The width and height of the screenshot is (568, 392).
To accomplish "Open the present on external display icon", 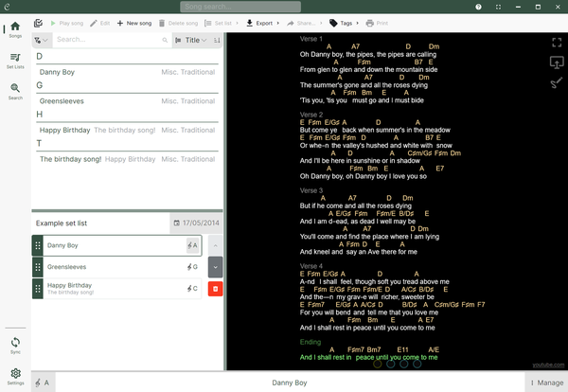I will pyautogui.click(x=557, y=62).
